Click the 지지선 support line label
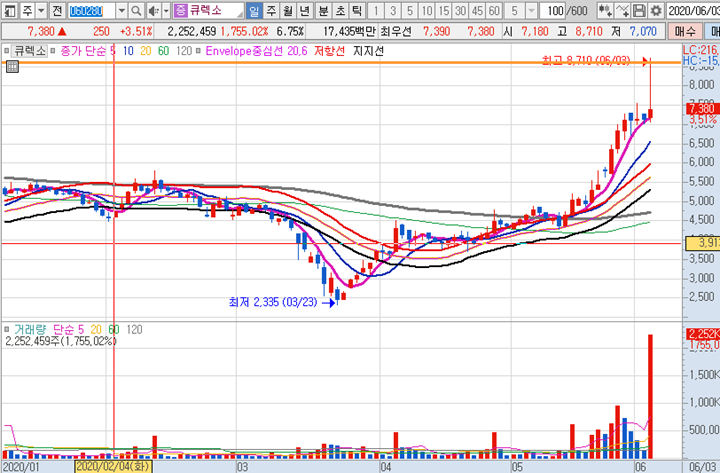 (368, 51)
